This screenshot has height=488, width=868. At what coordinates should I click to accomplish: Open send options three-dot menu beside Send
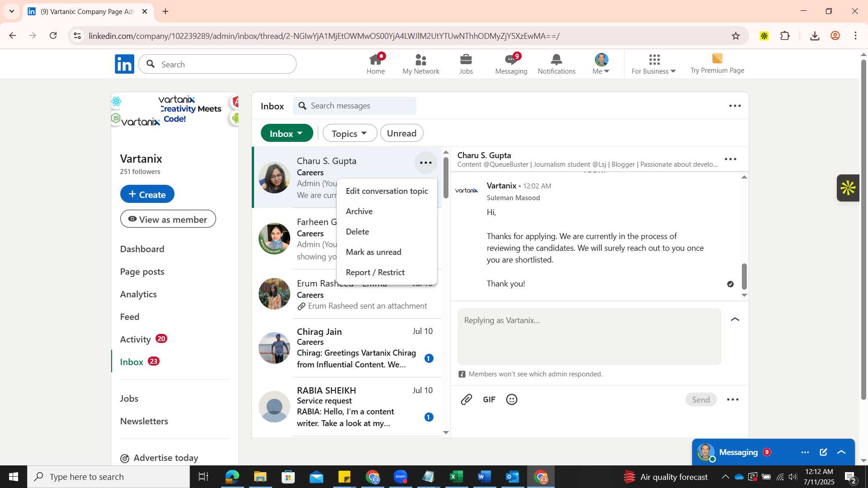pos(733,399)
